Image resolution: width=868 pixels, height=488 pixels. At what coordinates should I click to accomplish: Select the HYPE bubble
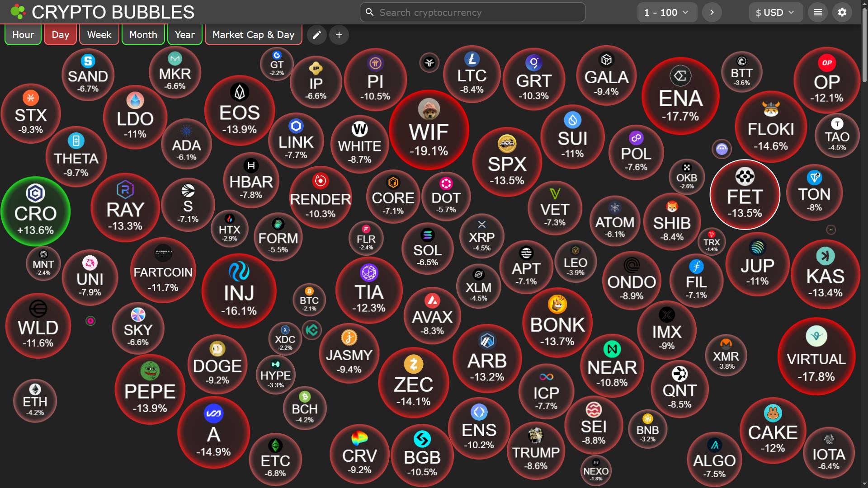276,374
